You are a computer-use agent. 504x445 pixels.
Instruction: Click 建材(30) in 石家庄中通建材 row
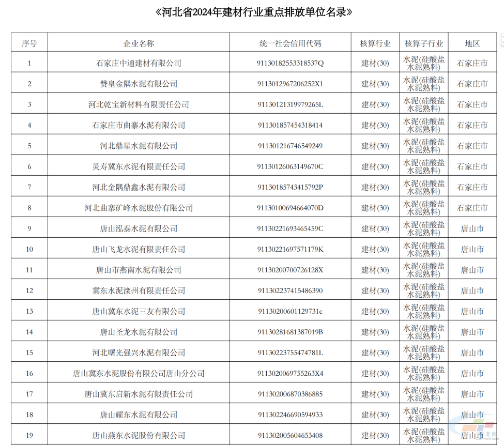click(x=375, y=63)
